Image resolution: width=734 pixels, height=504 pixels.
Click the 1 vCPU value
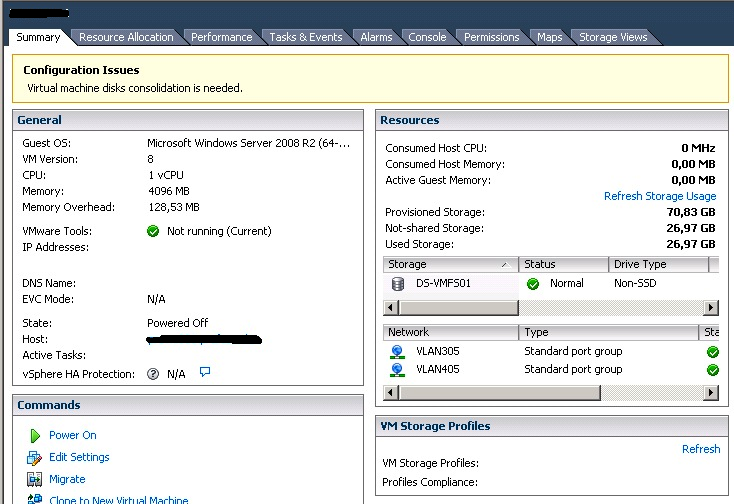pos(166,175)
